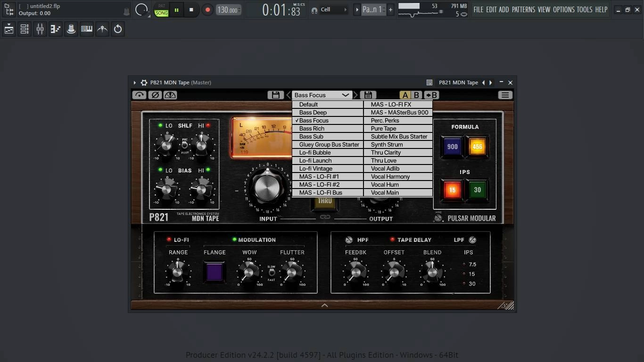Expand plugin window menu arrow
The height and width of the screenshot is (362, 644).
(x=134, y=82)
